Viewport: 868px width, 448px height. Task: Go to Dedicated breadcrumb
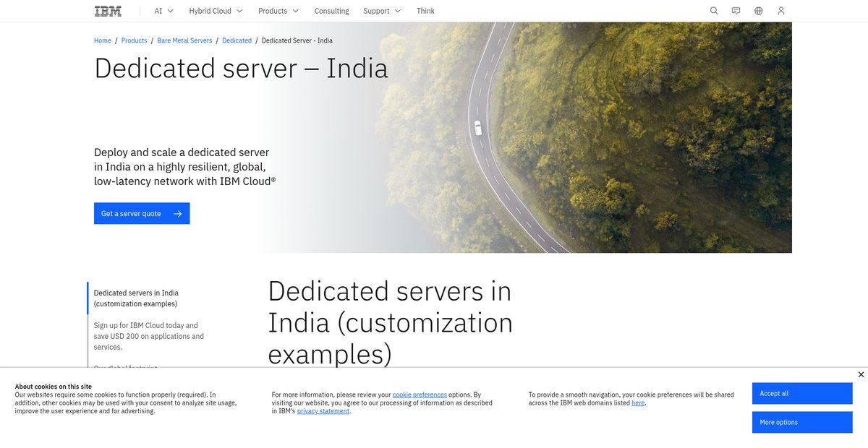point(237,40)
